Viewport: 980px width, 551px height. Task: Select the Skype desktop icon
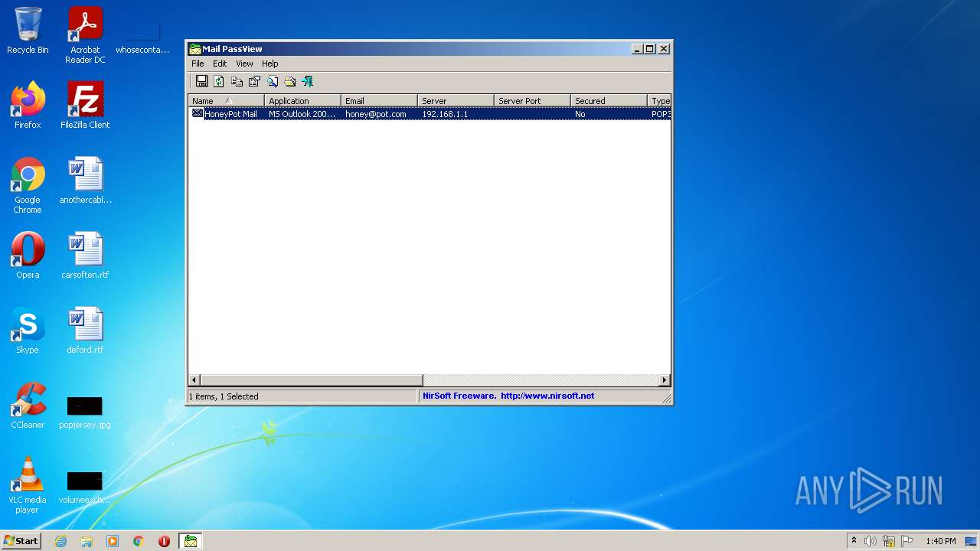point(28,331)
